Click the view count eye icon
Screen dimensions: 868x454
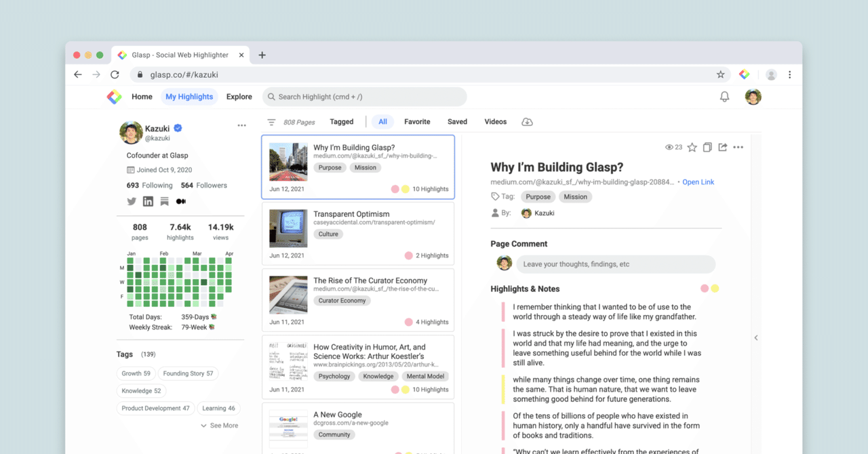coord(669,147)
